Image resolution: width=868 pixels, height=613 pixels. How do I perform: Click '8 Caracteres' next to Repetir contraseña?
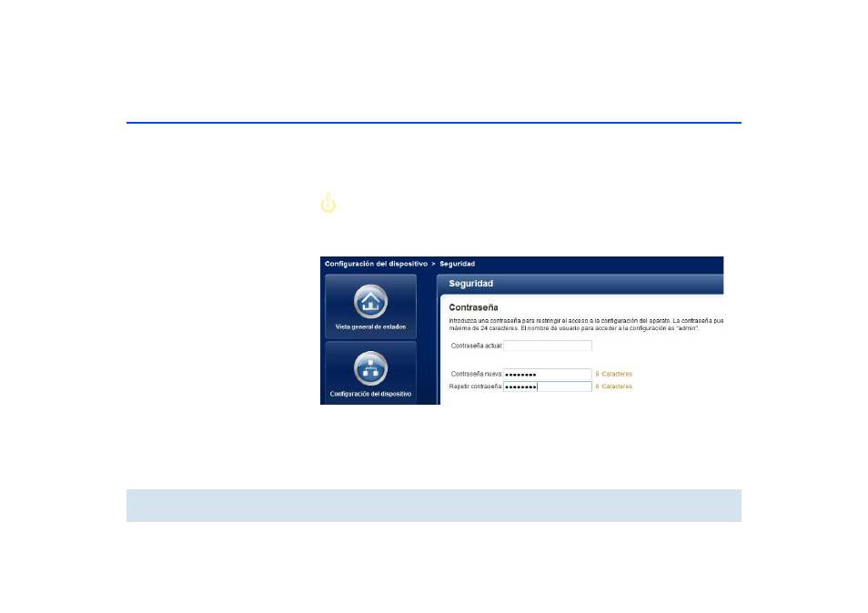(613, 387)
